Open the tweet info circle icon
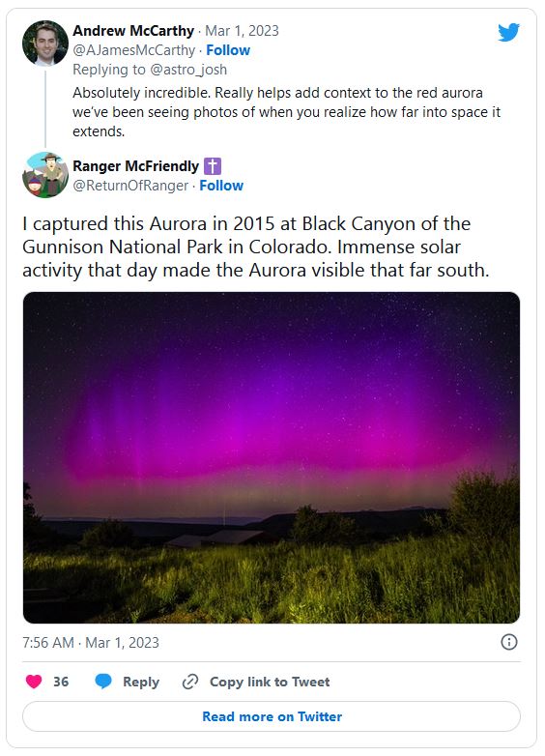The image size is (545, 756). click(509, 642)
